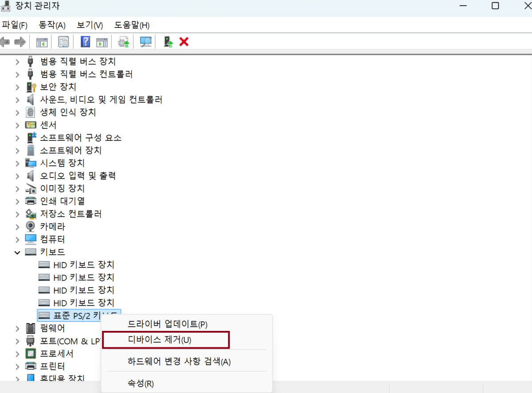Image resolution: width=532 pixels, height=393 pixels.
Task: Expand the 오디오 입력 및 출력 node
Action: pos(17,176)
